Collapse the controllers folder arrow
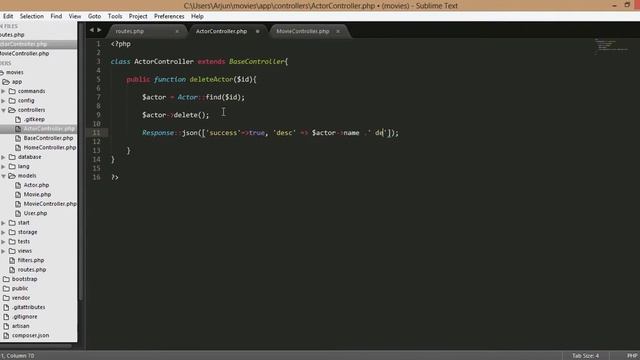The image size is (640, 360). (x=3, y=110)
